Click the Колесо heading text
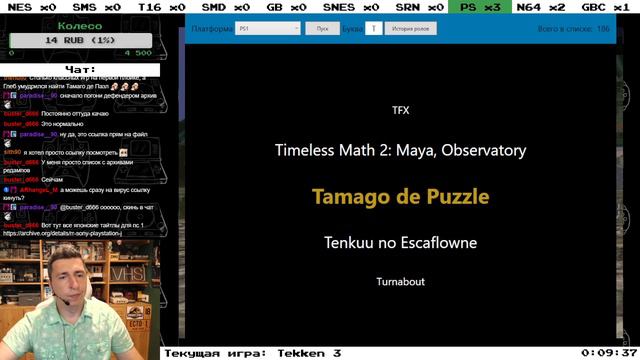This screenshot has width=640, height=360. [x=80, y=26]
